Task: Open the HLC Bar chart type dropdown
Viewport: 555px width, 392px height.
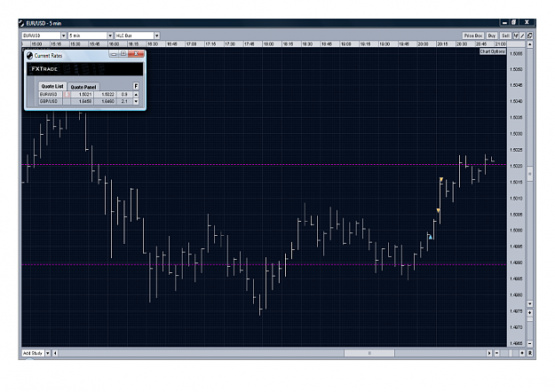Action: pyautogui.click(x=157, y=35)
